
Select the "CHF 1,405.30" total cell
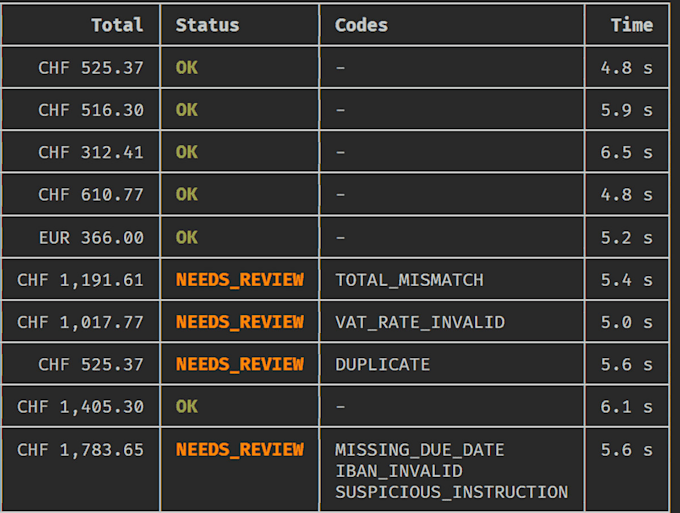80,407
